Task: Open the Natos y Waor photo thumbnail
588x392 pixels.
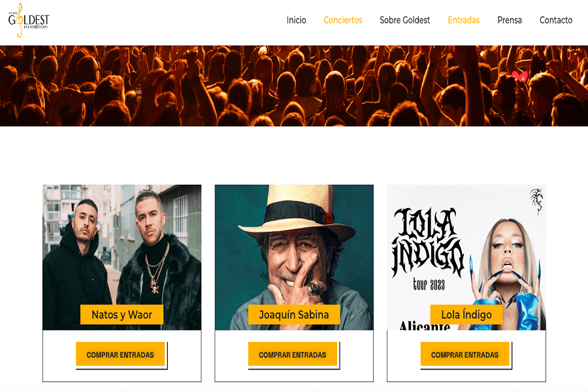Action: click(122, 257)
